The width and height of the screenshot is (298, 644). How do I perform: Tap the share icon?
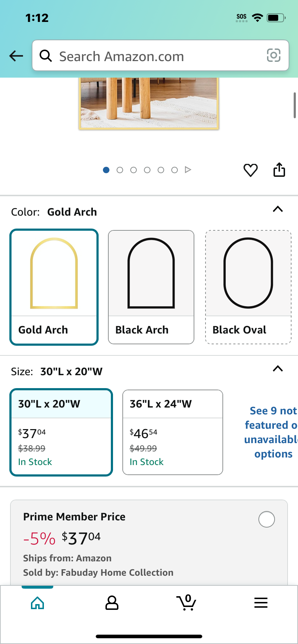279,170
